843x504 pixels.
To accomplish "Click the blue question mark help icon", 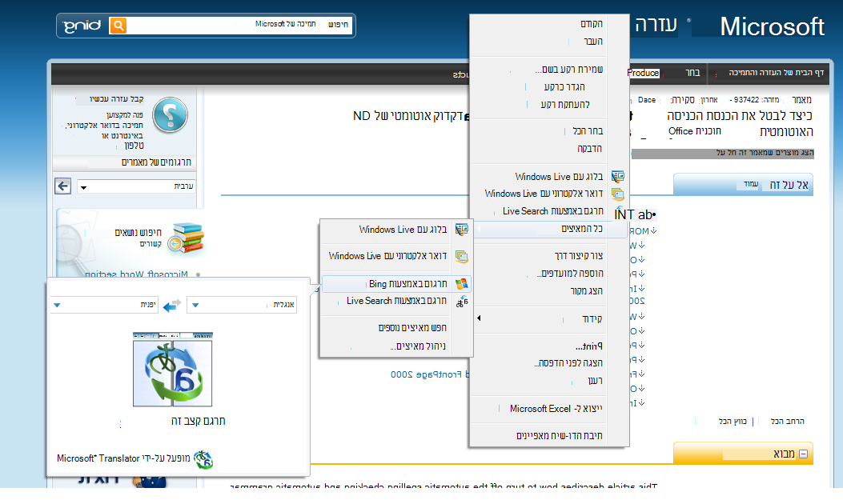I will click(169, 115).
